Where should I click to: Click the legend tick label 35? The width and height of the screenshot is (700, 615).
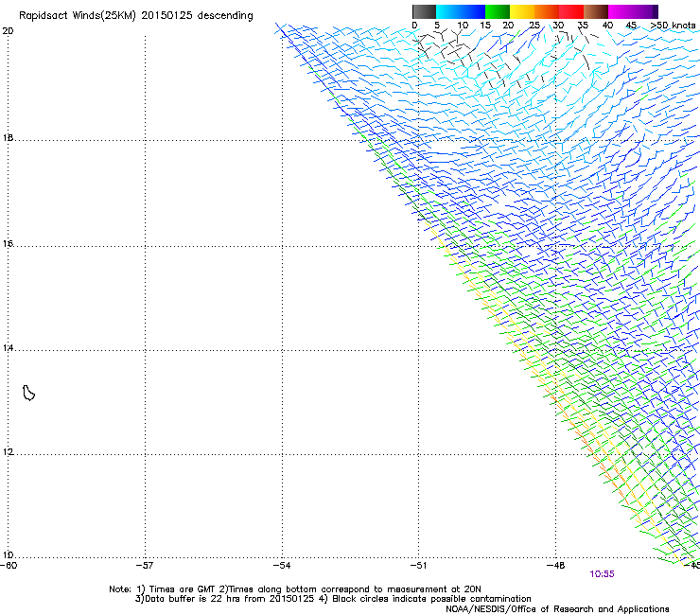(583, 26)
